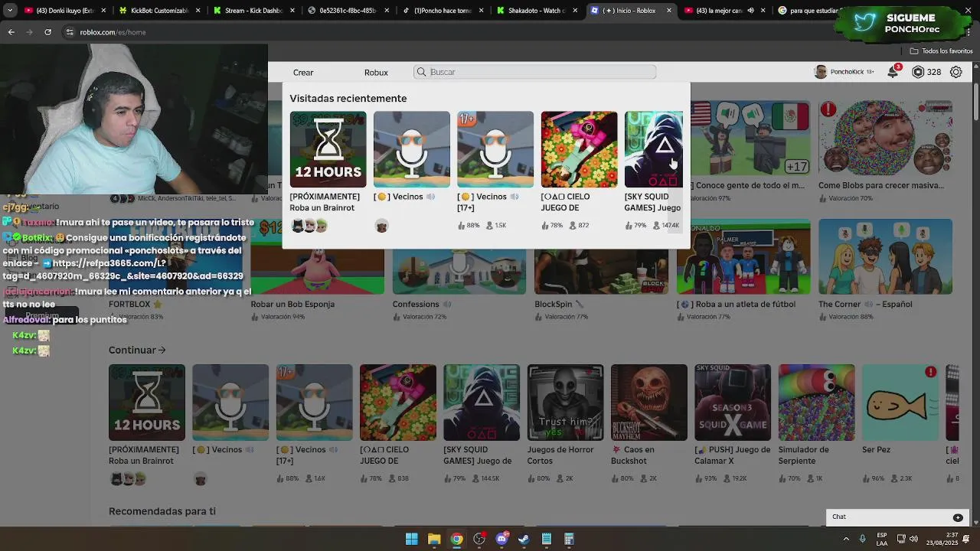
Task: Click the browser back arrow
Action: [x=11, y=32]
